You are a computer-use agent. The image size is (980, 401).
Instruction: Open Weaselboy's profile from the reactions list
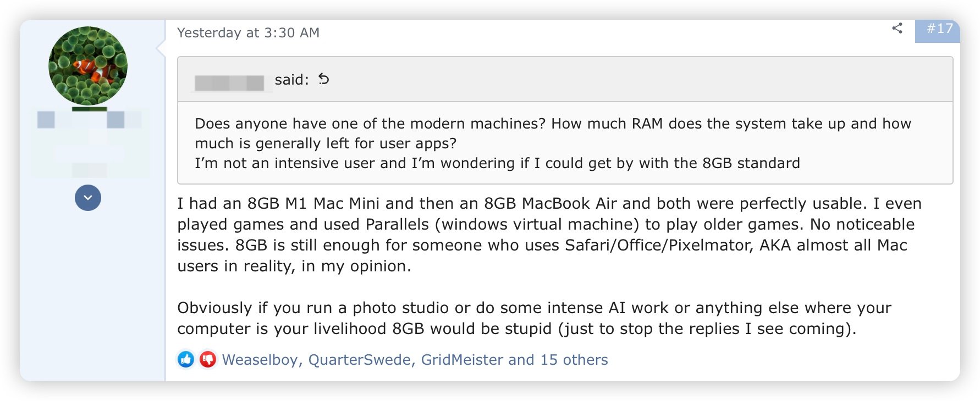260,360
